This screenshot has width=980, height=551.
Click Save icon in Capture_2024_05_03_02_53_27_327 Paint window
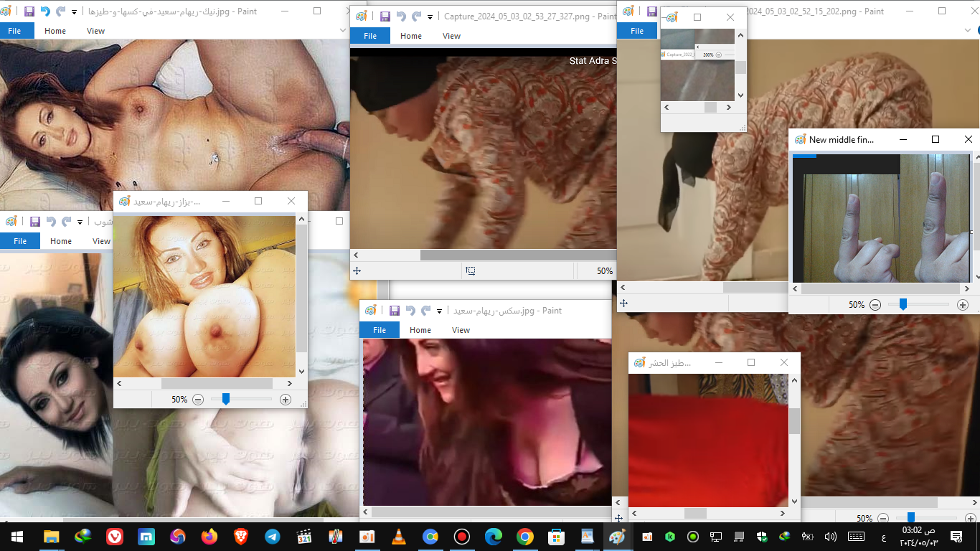click(x=385, y=17)
